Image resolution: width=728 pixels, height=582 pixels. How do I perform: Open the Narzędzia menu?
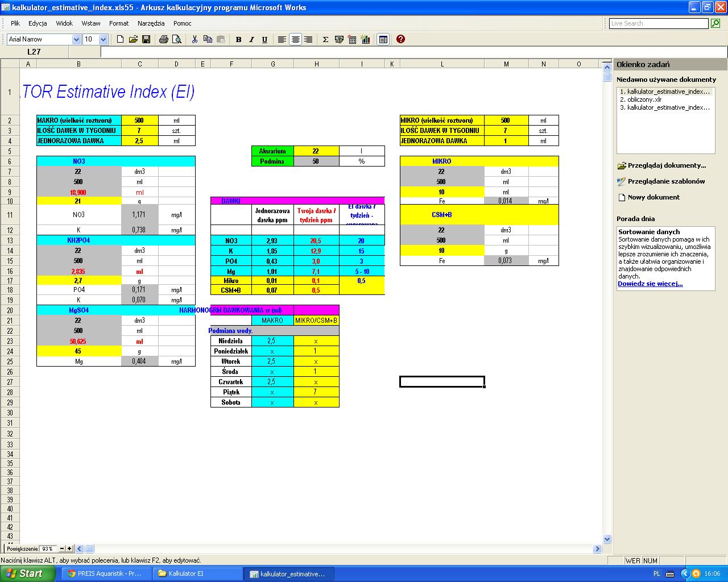[151, 23]
